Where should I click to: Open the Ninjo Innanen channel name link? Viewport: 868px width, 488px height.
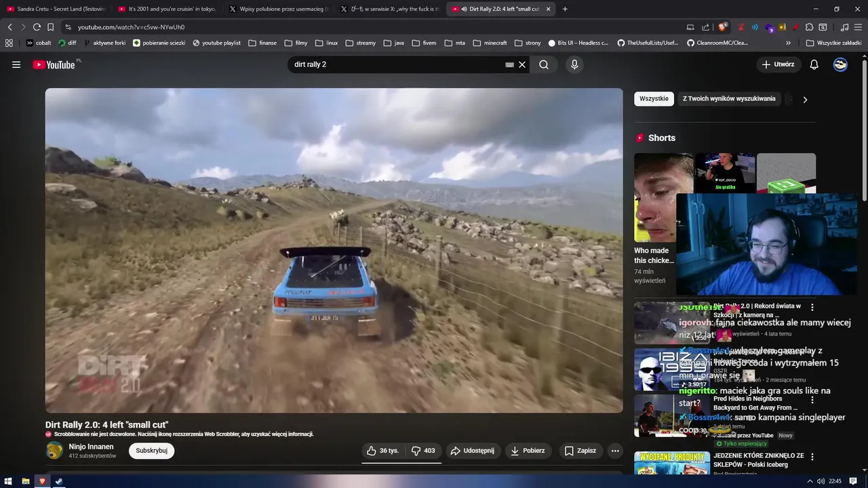(x=91, y=447)
